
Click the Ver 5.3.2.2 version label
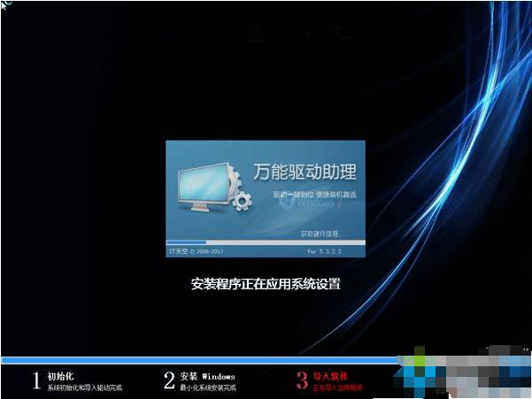[324, 251]
